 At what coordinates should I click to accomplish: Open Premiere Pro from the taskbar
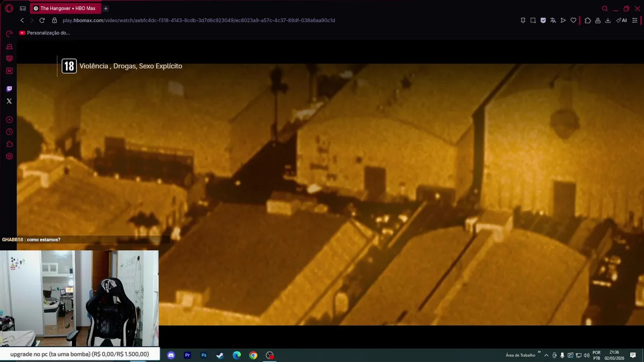pyautogui.click(x=187, y=355)
